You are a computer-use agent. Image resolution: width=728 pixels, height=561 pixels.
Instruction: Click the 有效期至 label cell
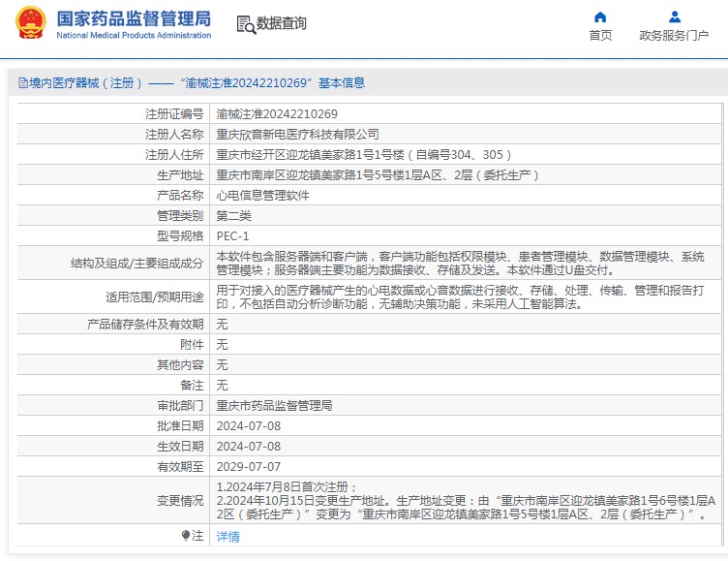point(113,467)
